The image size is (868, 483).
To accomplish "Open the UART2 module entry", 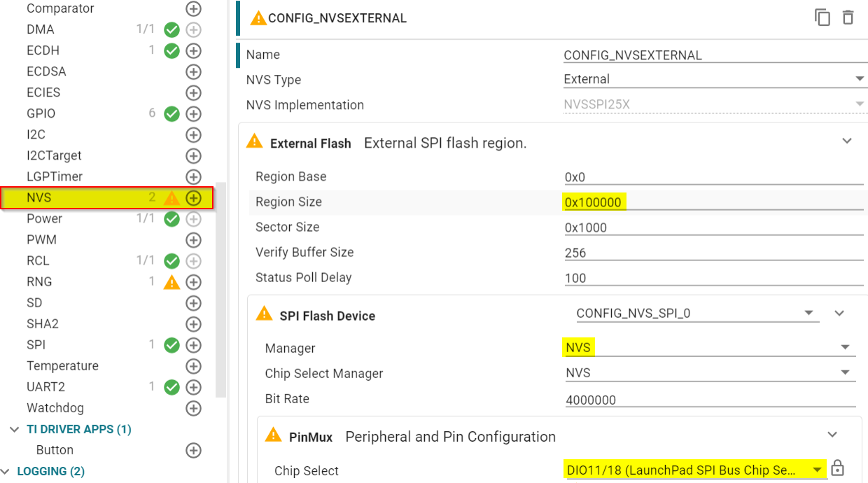I will coord(46,386).
